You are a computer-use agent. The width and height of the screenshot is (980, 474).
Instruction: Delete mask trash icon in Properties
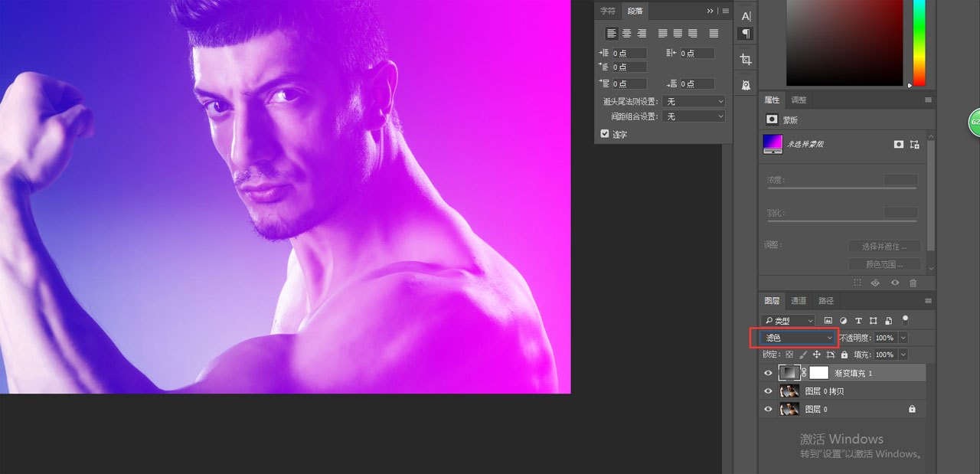(x=913, y=283)
